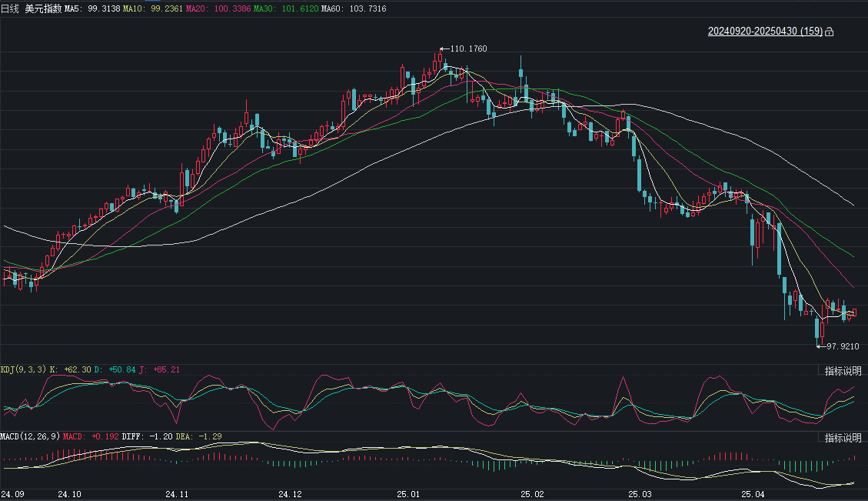The height and width of the screenshot is (501, 868).
Task: Click K: +62.30 value
Action: point(70,369)
